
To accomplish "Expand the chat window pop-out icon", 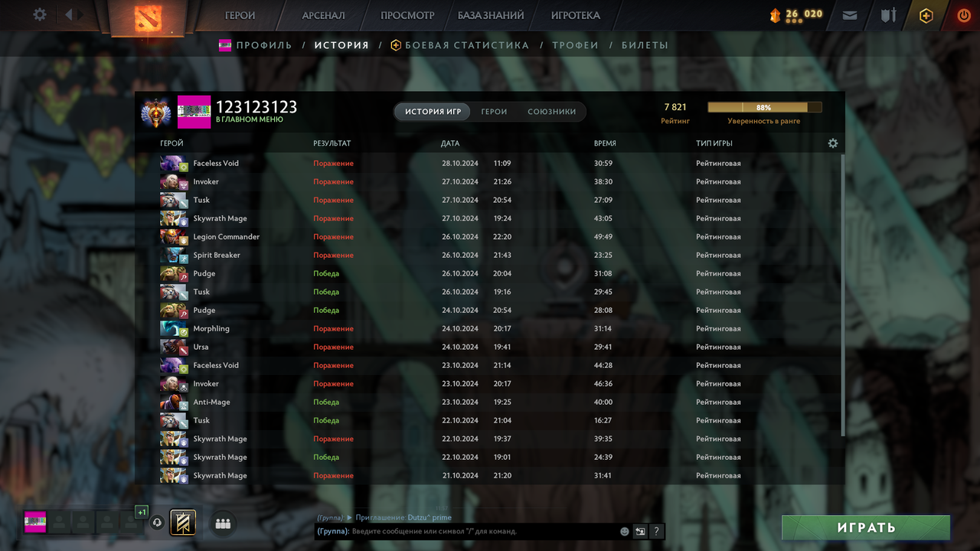I will click(x=640, y=531).
